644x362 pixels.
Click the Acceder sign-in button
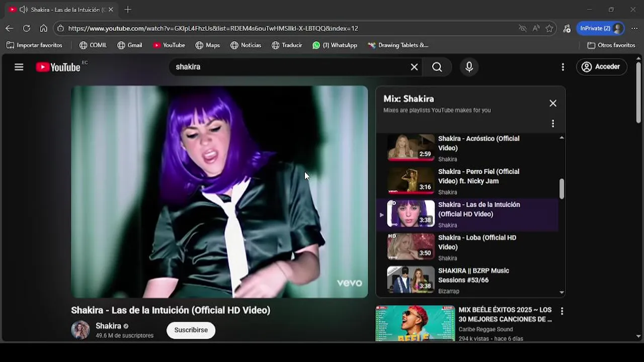(601, 67)
